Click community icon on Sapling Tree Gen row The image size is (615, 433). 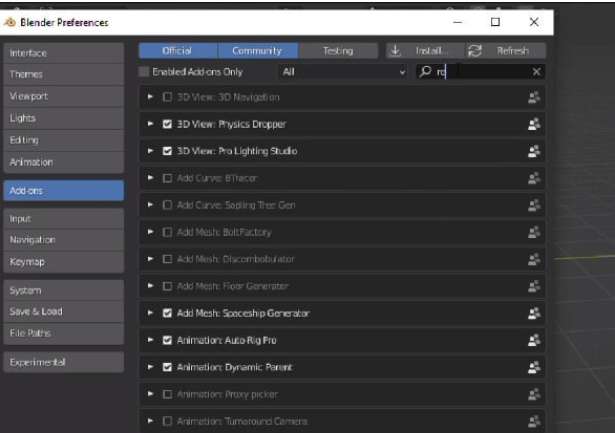534,205
